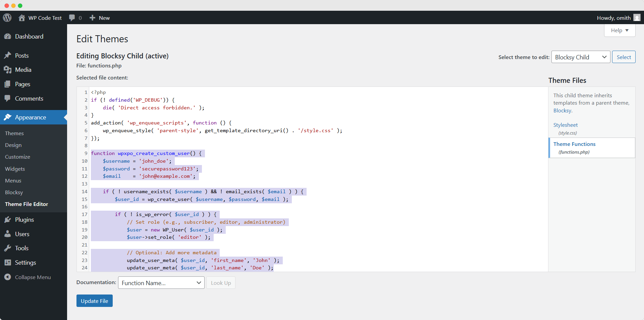Click the home icon beside WP Code Test

(22, 18)
